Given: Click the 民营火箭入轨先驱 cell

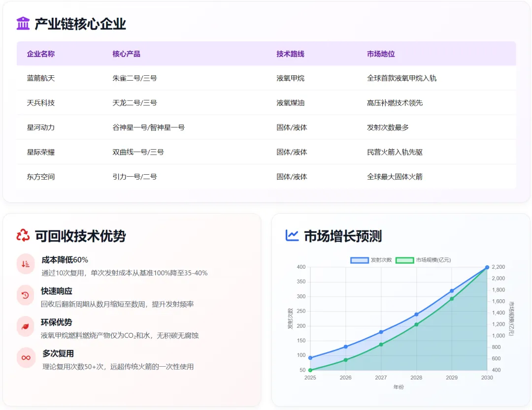Looking at the screenshot, I should pyautogui.click(x=395, y=152).
